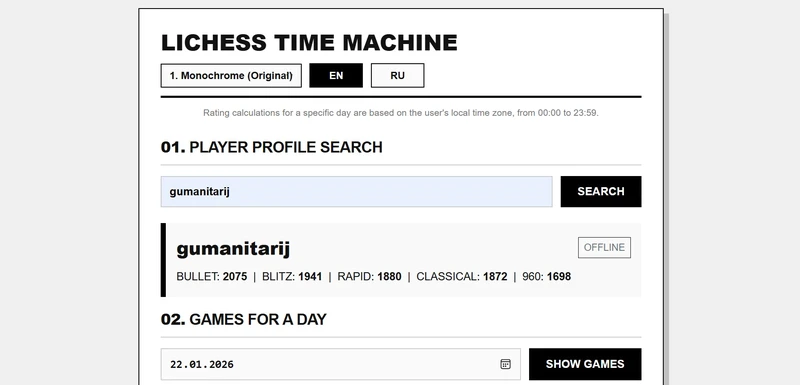The height and width of the screenshot is (385, 800).
Task: Switch language to RU
Action: pos(397,75)
